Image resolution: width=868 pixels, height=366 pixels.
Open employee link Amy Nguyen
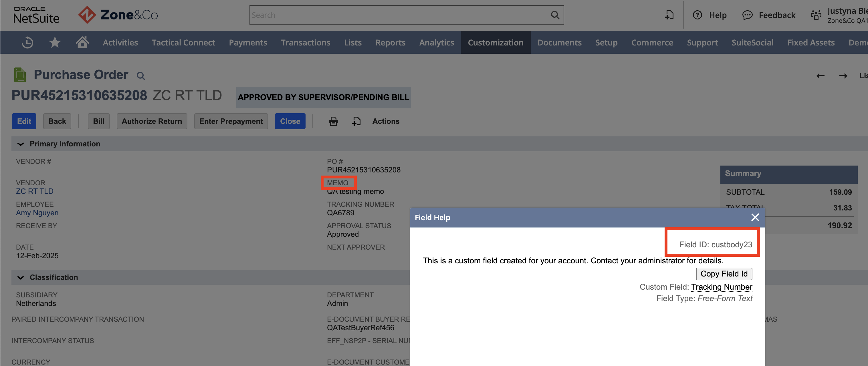37,213
